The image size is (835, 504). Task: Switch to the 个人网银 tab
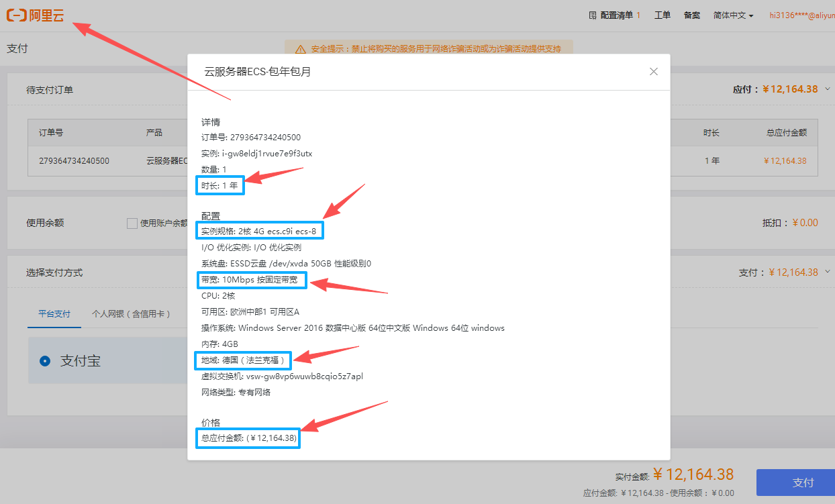[131, 313]
